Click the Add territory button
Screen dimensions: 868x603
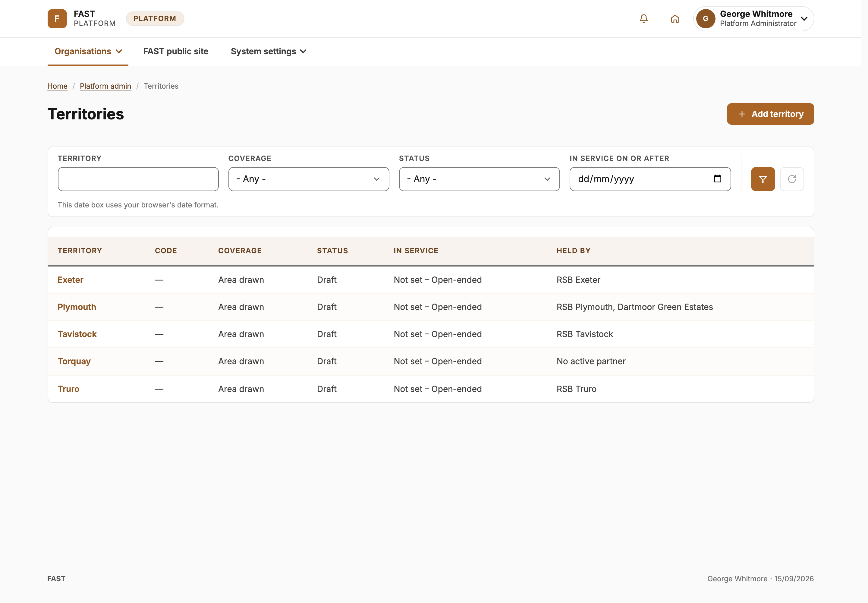click(770, 114)
